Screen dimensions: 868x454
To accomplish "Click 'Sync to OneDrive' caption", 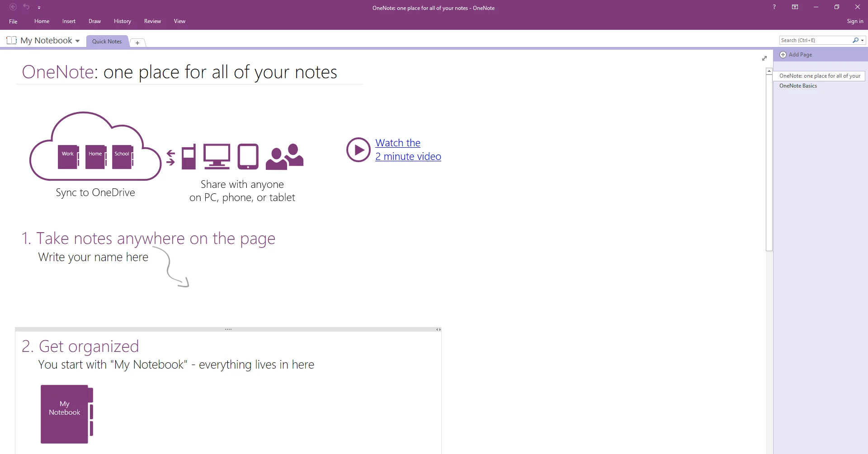I will click(95, 192).
